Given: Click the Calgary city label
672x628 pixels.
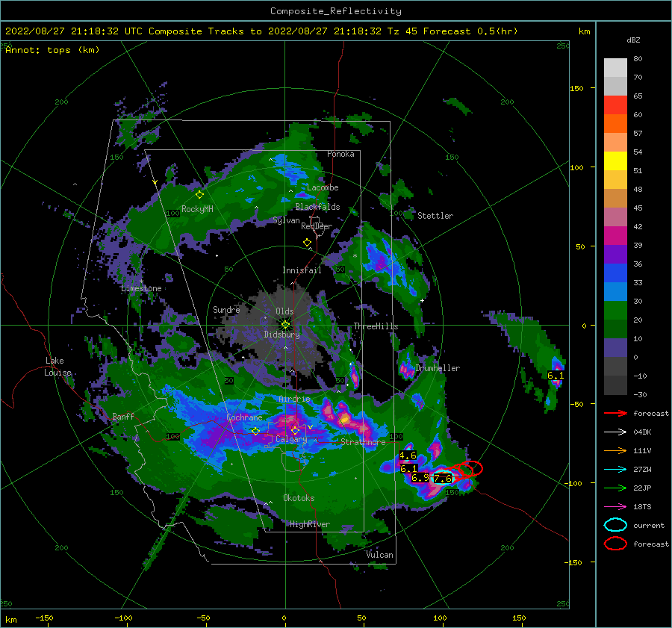Looking at the screenshot, I should pyautogui.click(x=291, y=439).
